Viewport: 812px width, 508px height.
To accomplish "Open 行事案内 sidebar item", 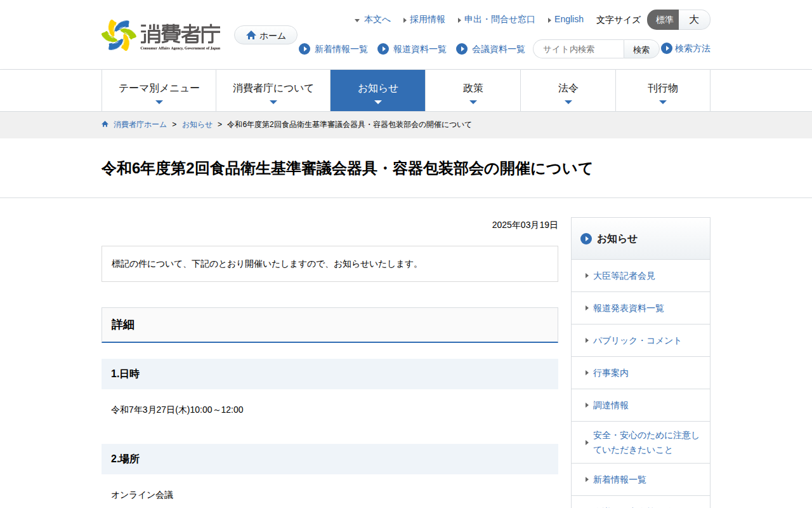I will coord(641,373).
